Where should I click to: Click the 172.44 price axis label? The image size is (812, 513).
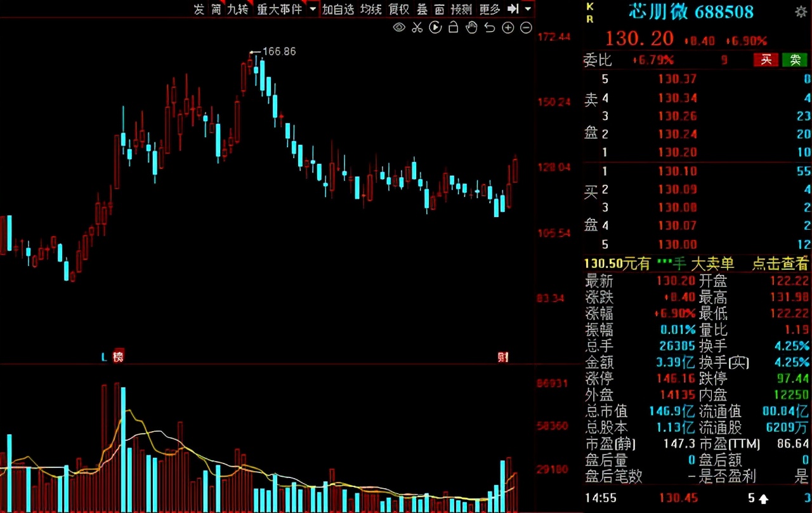point(554,37)
